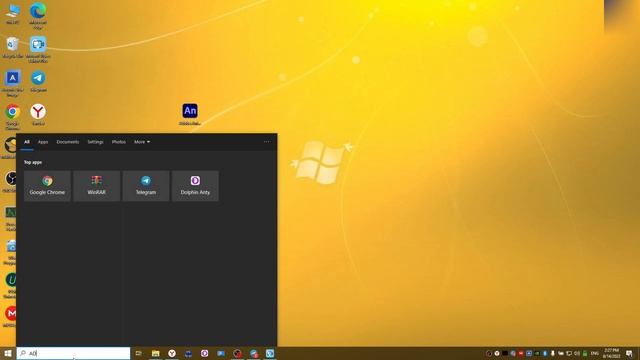Switch to the Documents search tab
This screenshot has height=360, width=640.
68,142
